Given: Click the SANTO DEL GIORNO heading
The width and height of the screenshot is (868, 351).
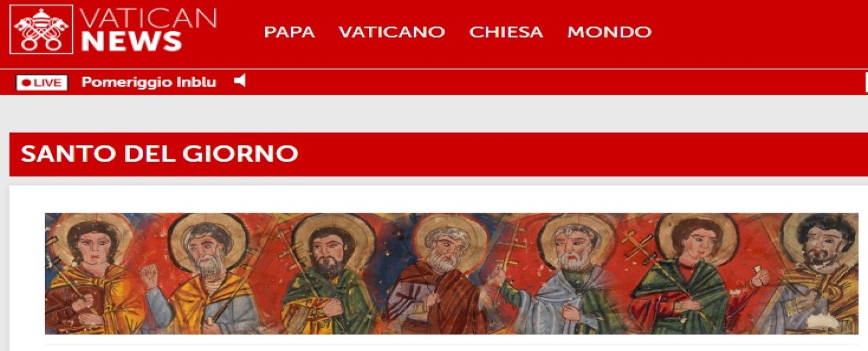Looking at the screenshot, I should point(159,154).
